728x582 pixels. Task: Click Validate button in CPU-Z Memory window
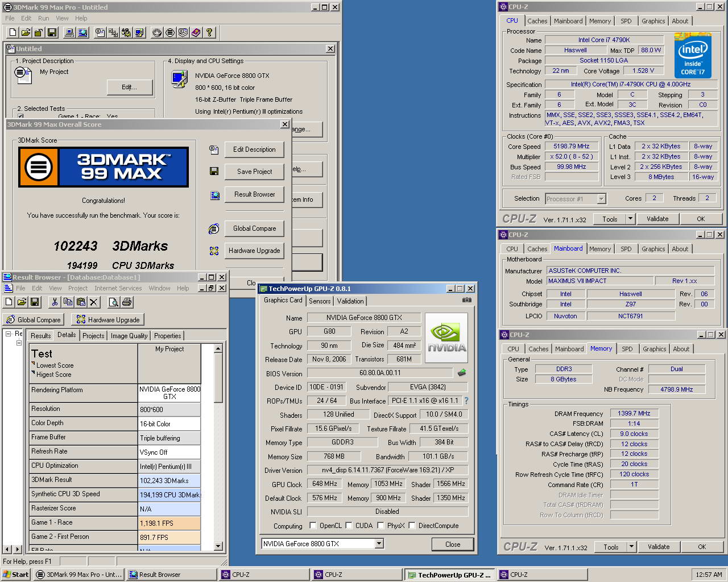tap(659, 547)
